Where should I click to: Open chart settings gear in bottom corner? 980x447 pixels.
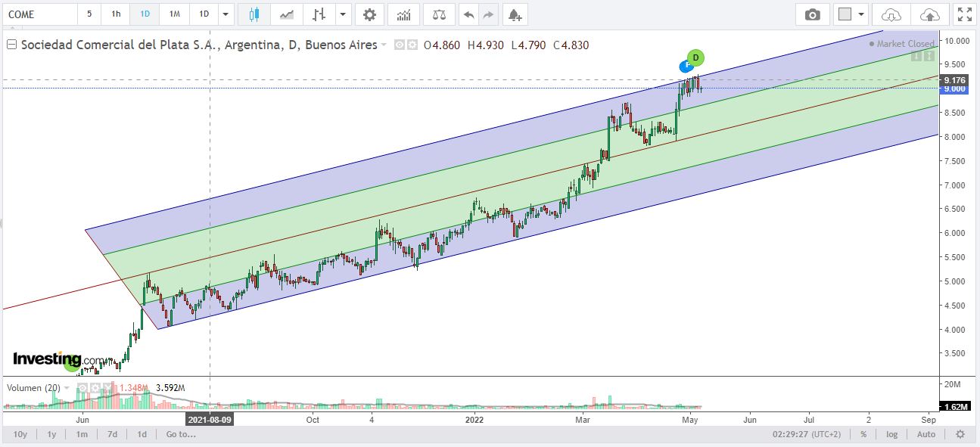(960, 434)
